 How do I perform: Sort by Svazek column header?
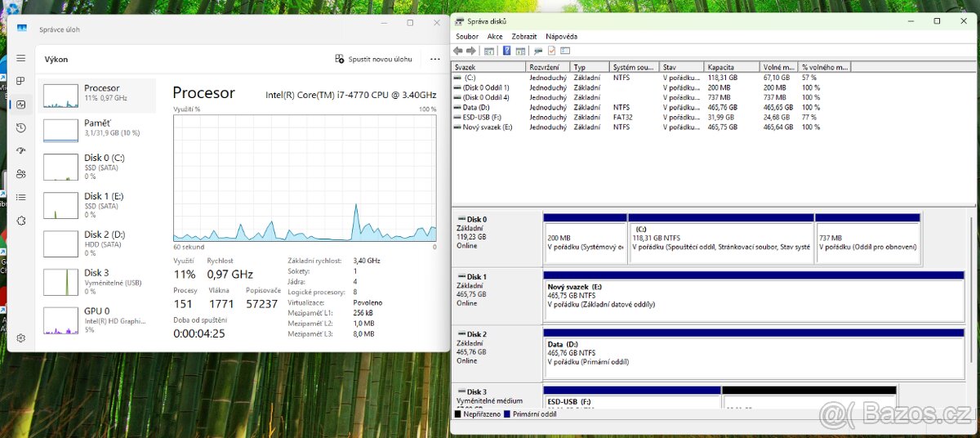[489, 67]
